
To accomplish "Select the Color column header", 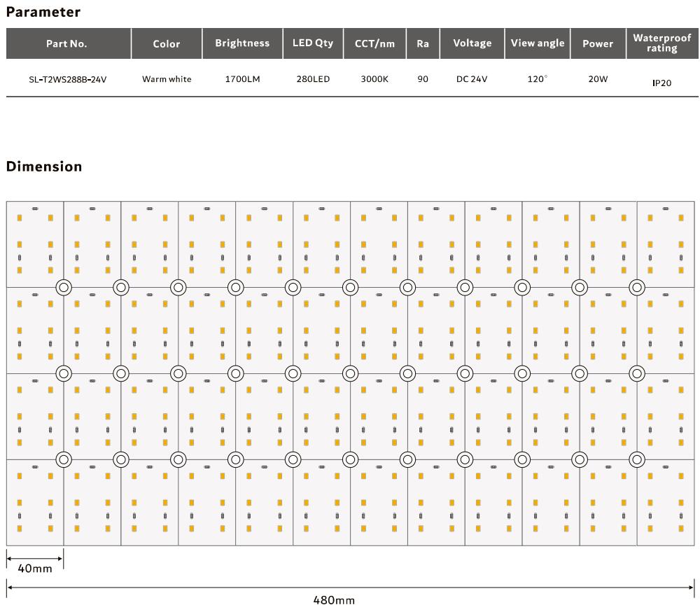I will click(x=167, y=43).
